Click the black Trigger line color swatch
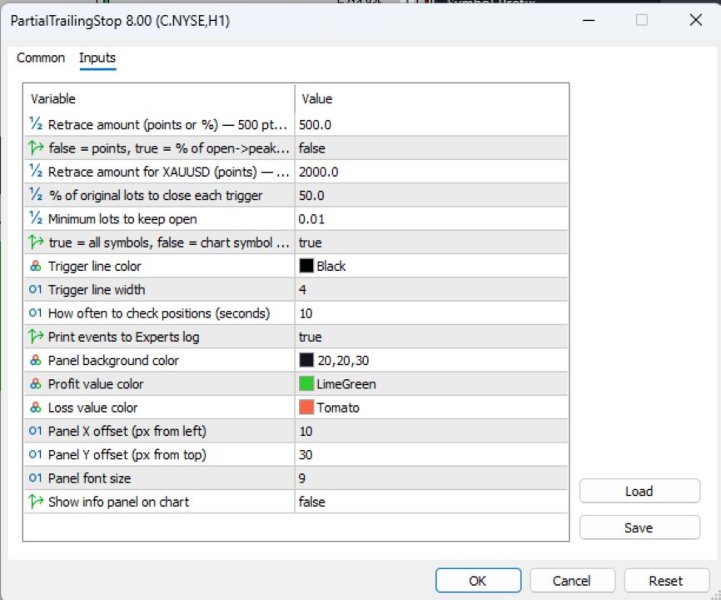The image size is (721, 600). tap(306, 266)
